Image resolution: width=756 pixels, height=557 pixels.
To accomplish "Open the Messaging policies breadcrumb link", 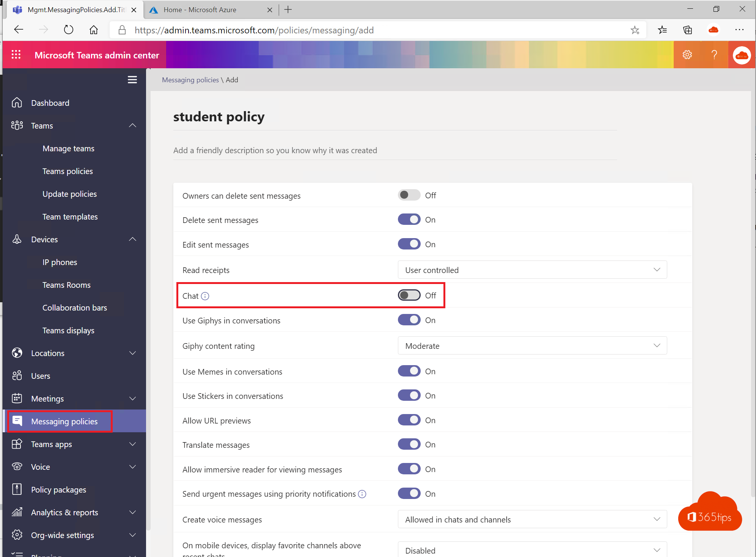I will [x=190, y=80].
